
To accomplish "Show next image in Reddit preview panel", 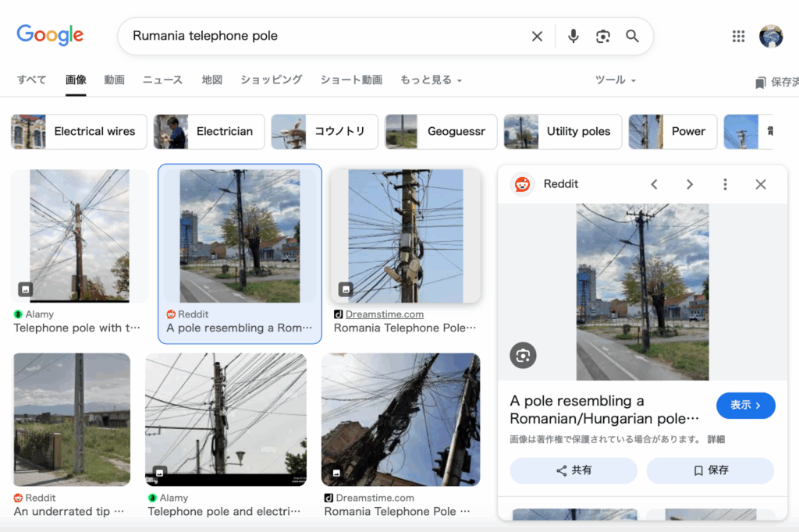I will click(x=690, y=184).
